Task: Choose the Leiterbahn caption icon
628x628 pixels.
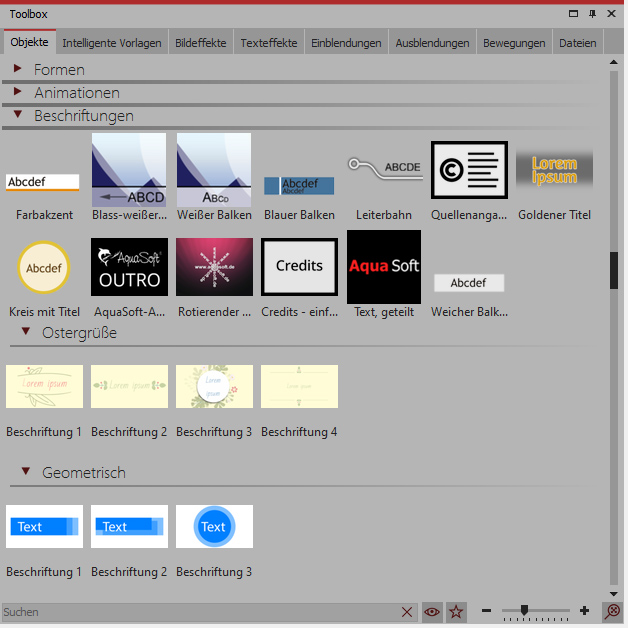Action: point(384,170)
